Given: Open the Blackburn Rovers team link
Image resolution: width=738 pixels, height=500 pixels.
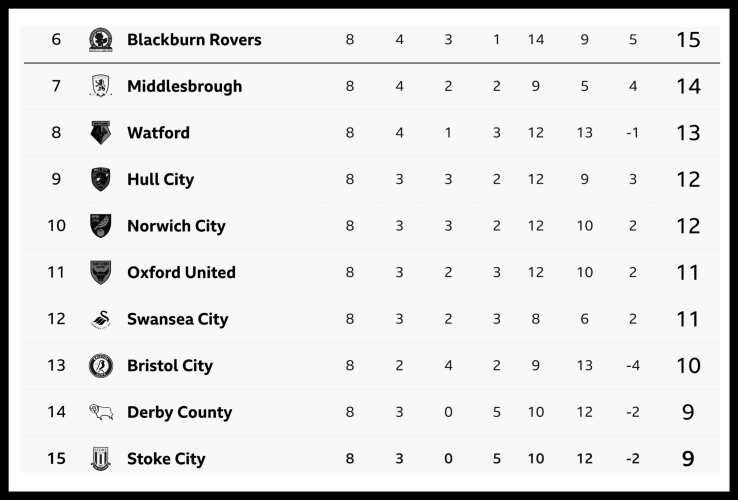Looking at the screenshot, I should (x=194, y=40).
